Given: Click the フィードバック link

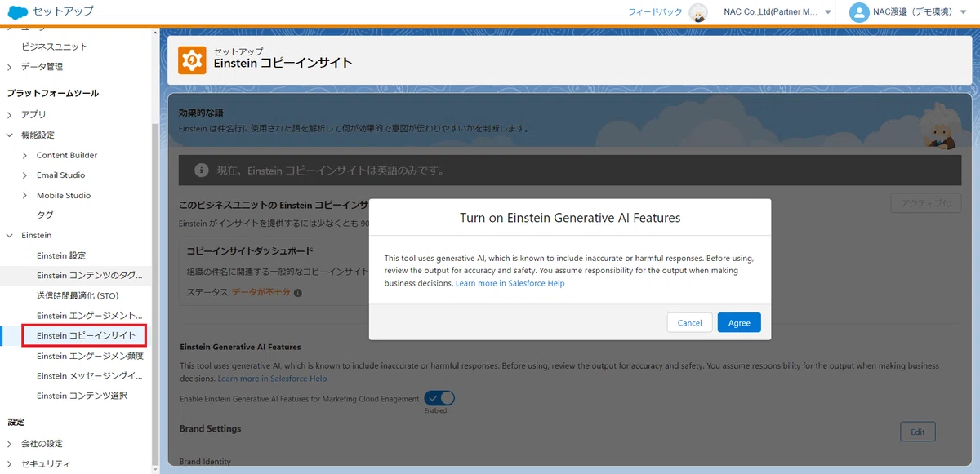Looking at the screenshot, I should click(x=656, y=12).
